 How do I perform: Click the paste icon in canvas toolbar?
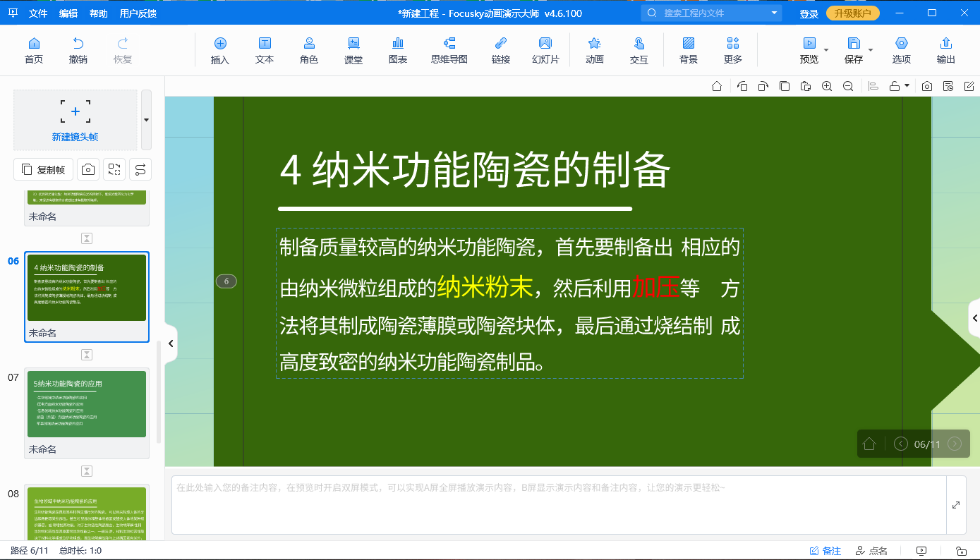806,86
